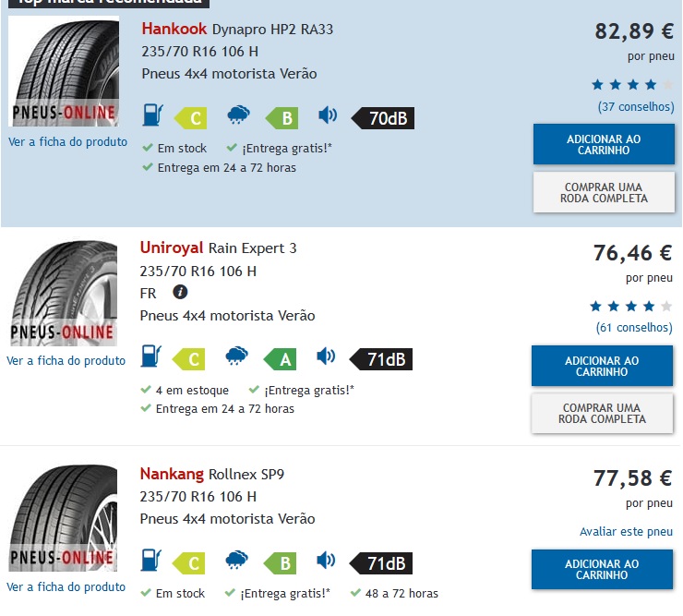
Task: Open the info icon next to FR
Action: pyautogui.click(x=180, y=292)
